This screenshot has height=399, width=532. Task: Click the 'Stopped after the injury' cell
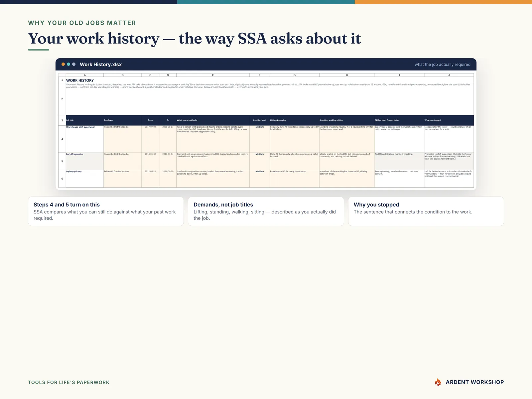pyautogui.click(x=449, y=139)
